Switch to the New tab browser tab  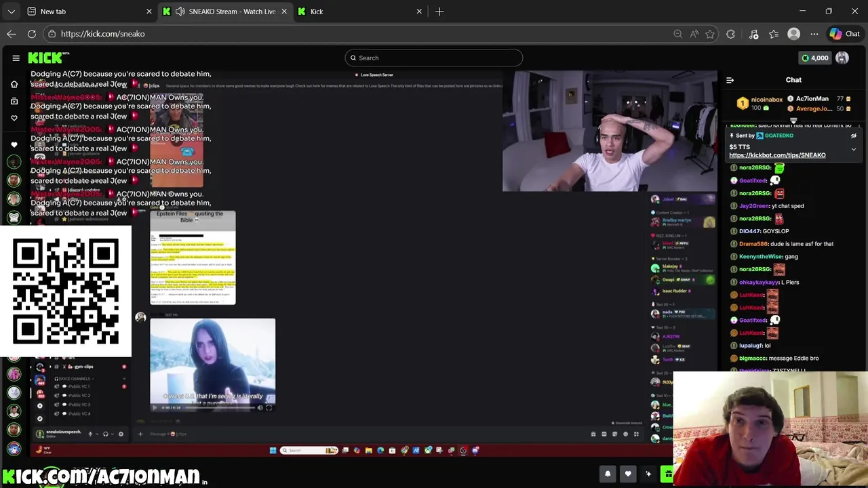click(88, 12)
